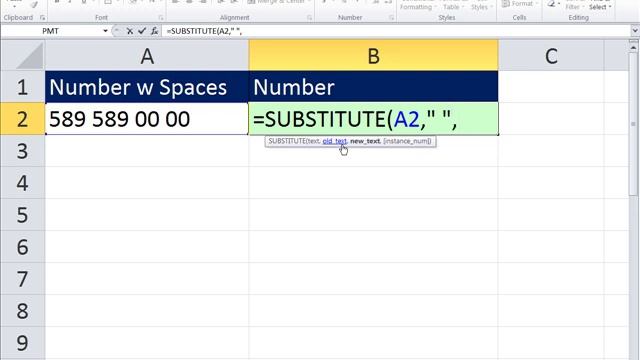
Task: Click the 'Number' header cell in B1
Action: 373,87
